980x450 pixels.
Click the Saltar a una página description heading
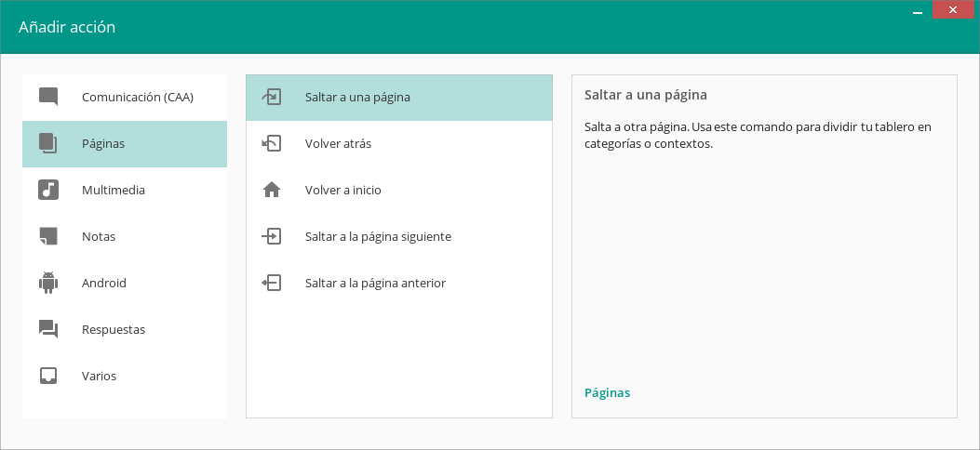(646, 95)
